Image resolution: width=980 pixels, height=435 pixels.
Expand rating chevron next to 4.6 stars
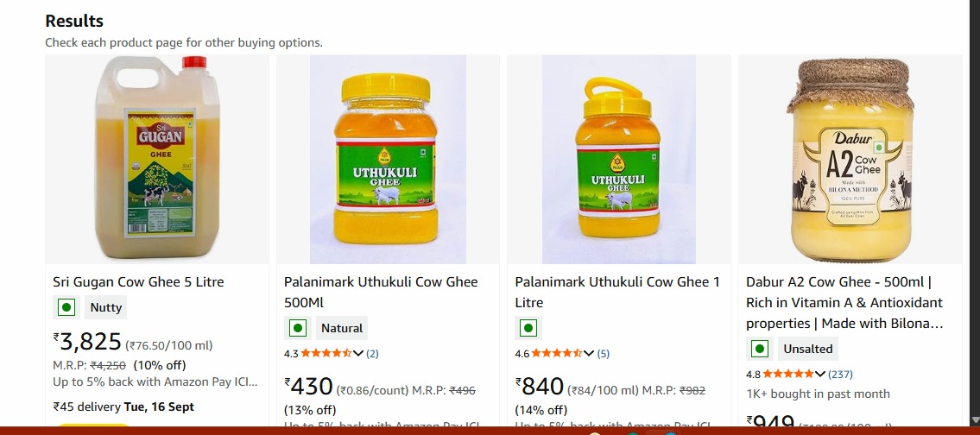point(590,354)
